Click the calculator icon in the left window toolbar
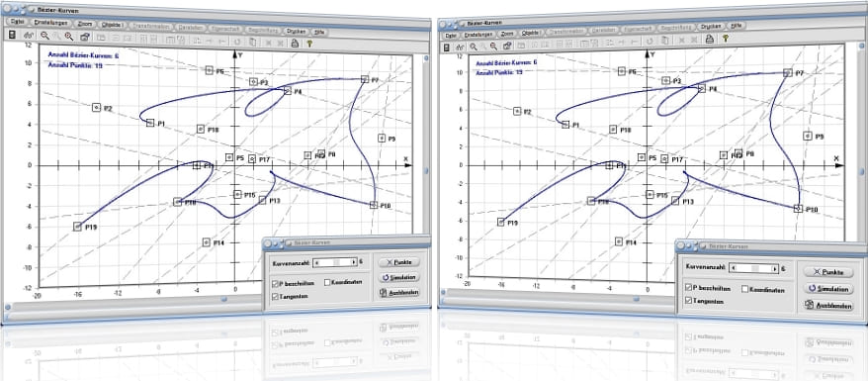 point(12,35)
